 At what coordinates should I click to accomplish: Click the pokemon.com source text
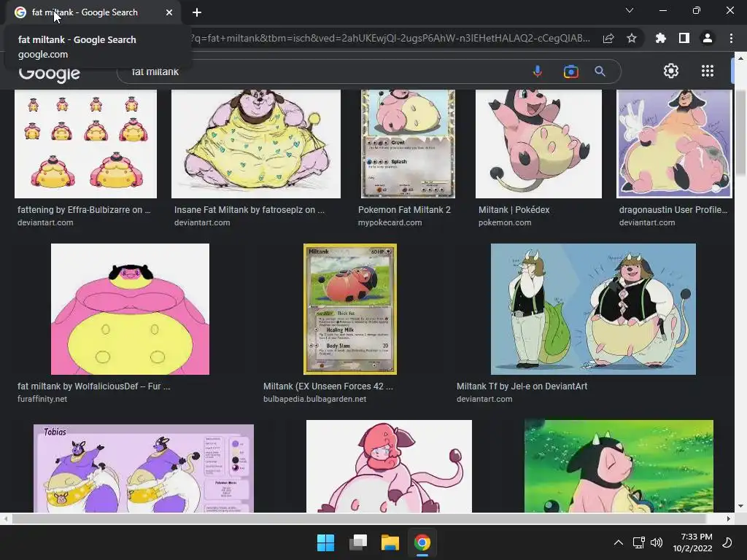pos(505,222)
